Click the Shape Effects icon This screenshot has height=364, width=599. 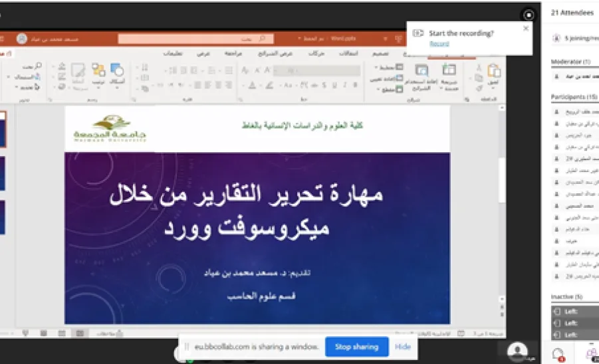click(x=62, y=87)
